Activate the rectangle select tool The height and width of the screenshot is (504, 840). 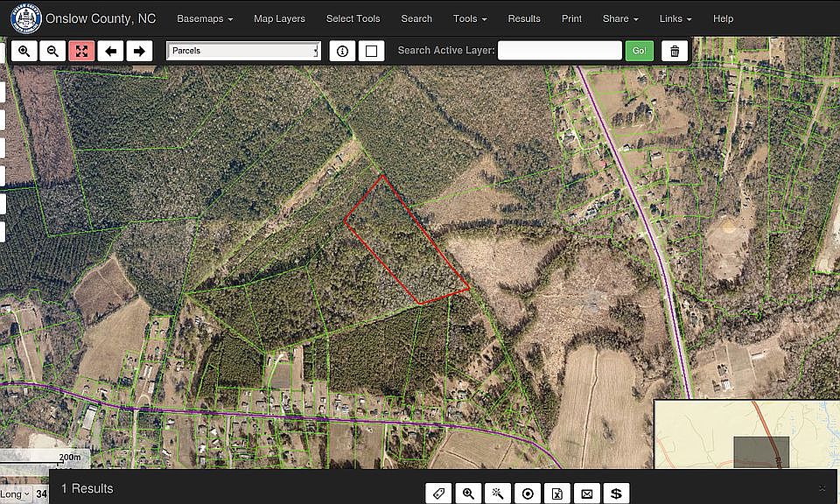(x=371, y=51)
